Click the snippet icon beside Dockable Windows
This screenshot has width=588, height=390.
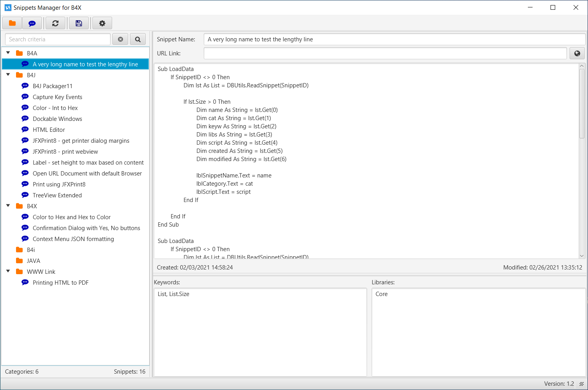pos(25,119)
